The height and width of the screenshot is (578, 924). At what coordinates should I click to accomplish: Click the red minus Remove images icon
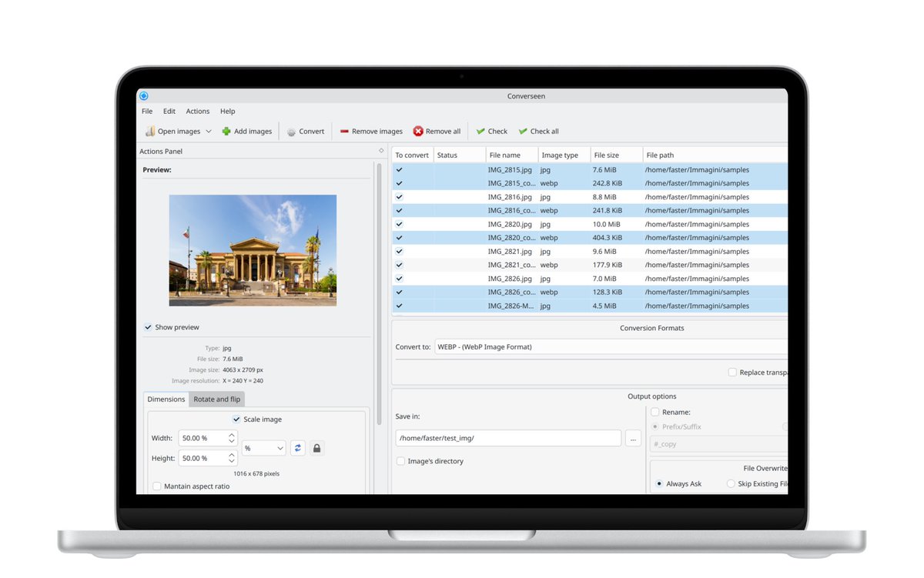coord(344,132)
